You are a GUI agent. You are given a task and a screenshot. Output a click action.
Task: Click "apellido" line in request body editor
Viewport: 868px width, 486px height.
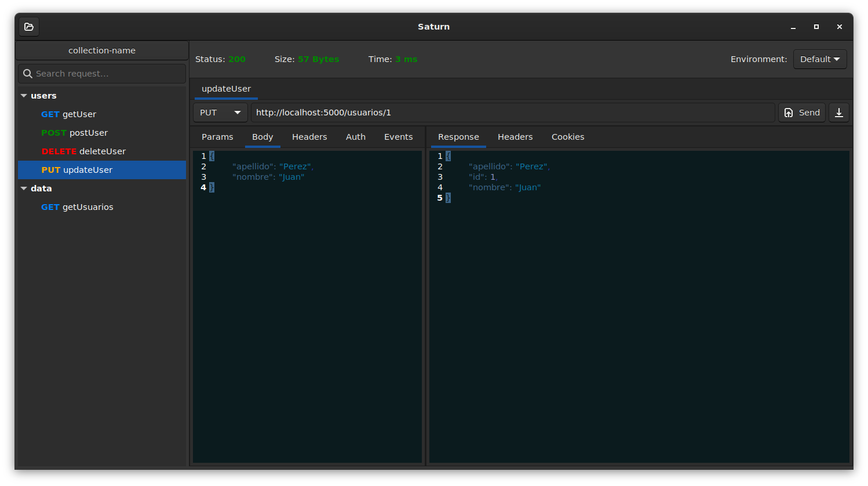pos(273,166)
